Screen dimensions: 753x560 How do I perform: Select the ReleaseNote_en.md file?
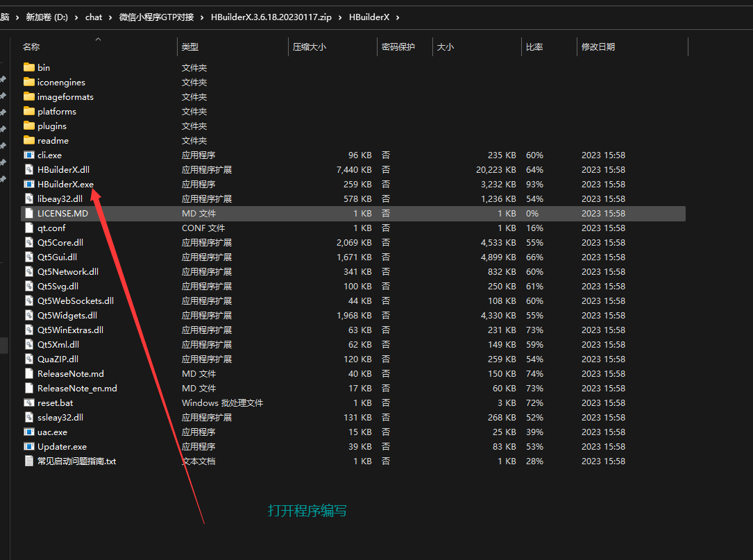tap(77, 389)
